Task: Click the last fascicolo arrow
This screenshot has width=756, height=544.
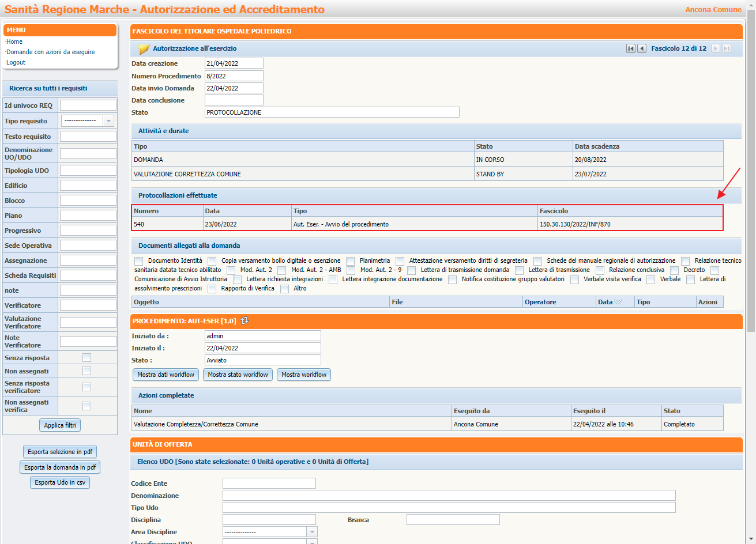Action: pos(727,48)
